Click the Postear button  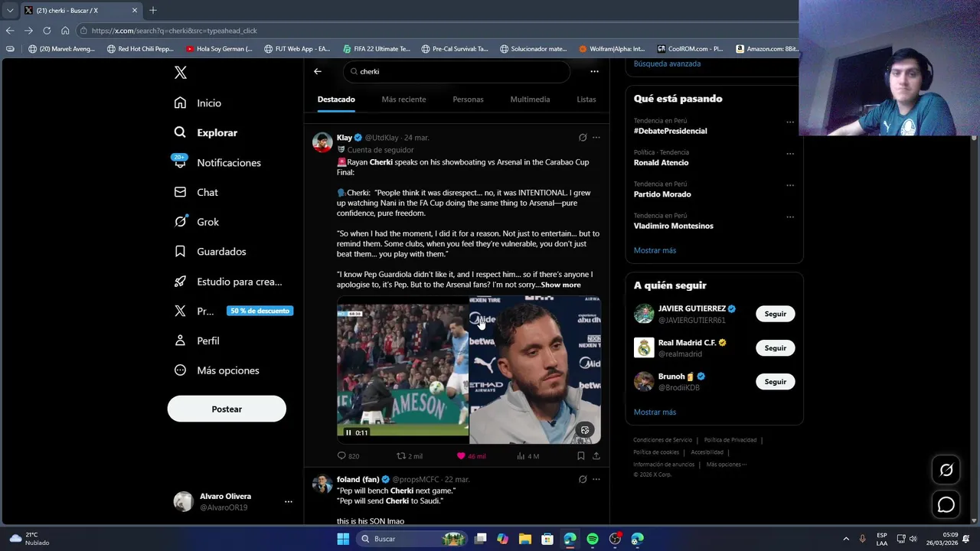point(227,409)
